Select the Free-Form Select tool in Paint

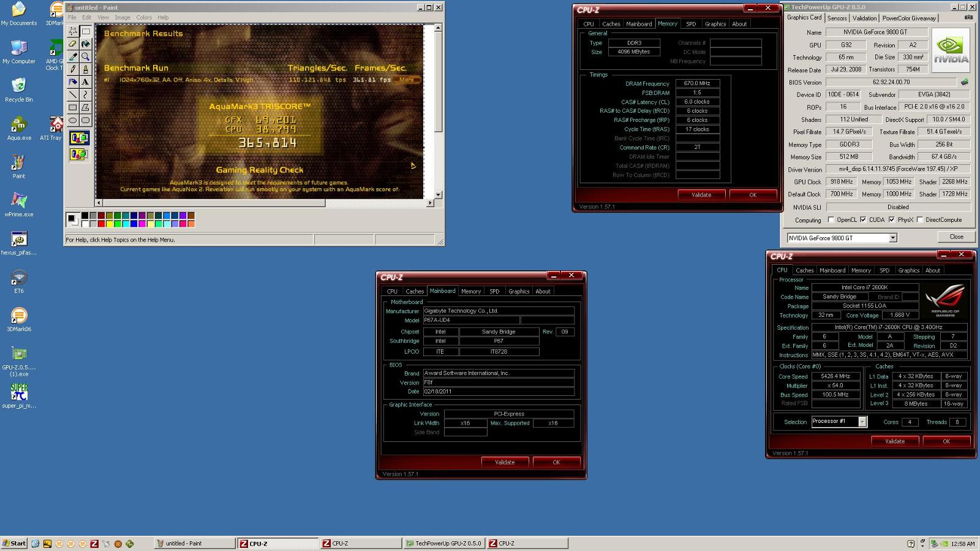coord(73,31)
